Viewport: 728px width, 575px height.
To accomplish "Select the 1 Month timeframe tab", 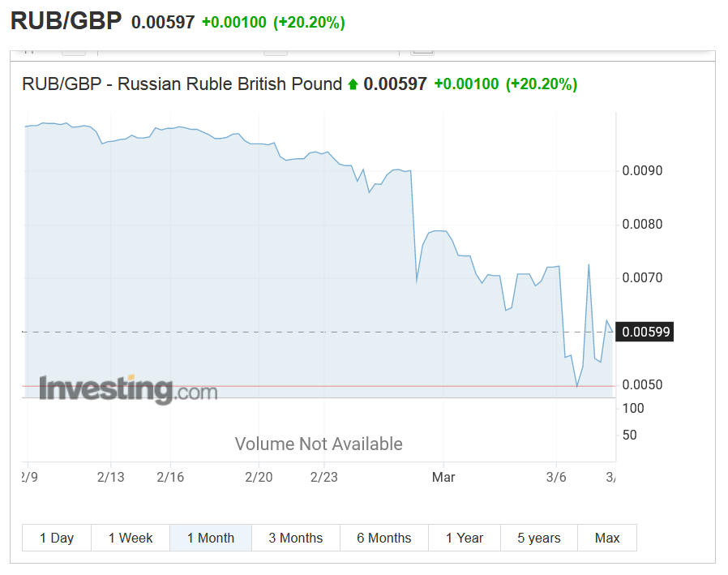I will click(x=211, y=538).
